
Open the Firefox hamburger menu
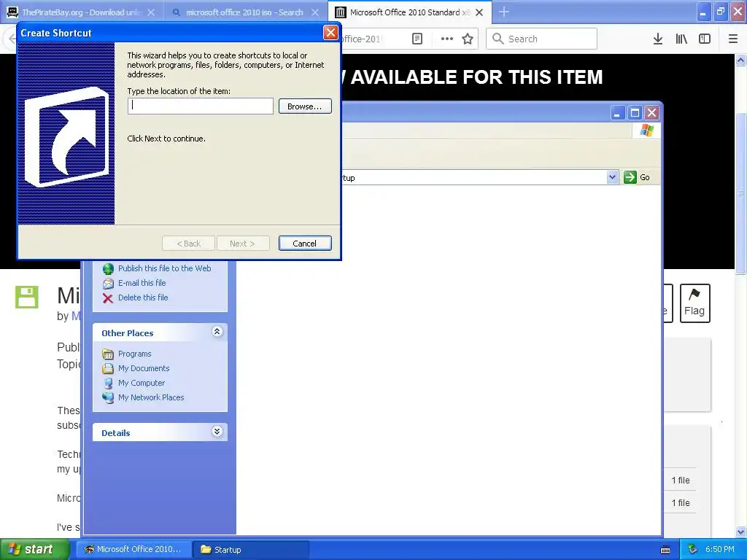click(x=733, y=39)
